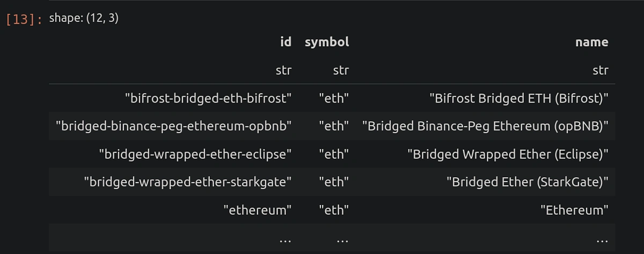This screenshot has width=644, height=254.
Task: Click the str dtype under name column
Action: (x=600, y=70)
